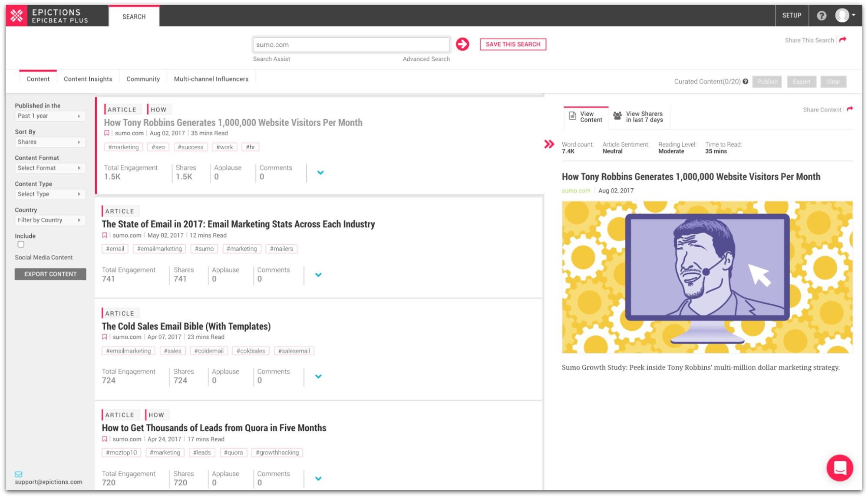The width and height of the screenshot is (868, 498).
Task: Click the search field containing sumo.com
Action: pos(351,45)
